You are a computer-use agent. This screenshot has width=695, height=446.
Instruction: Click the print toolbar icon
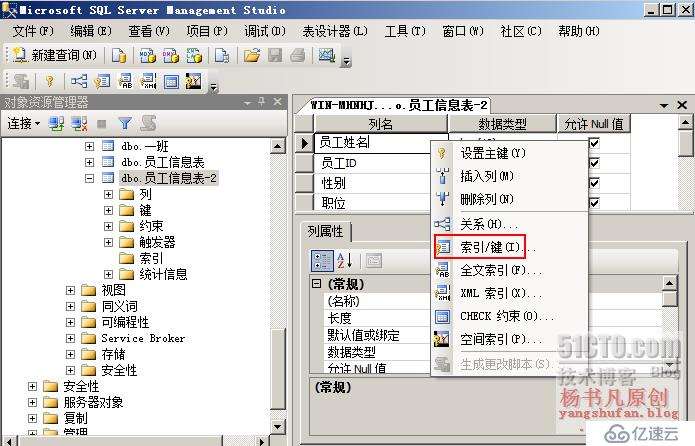click(x=298, y=55)
